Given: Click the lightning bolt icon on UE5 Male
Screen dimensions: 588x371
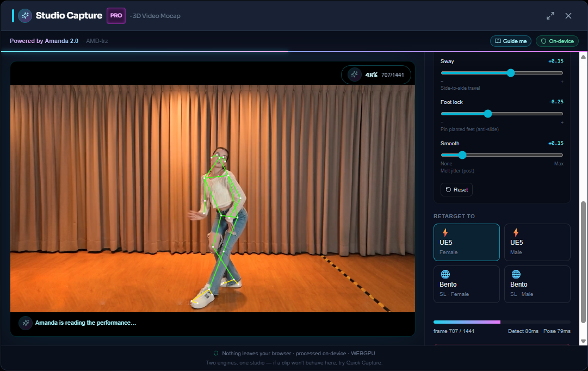Looking at the screenshot, I should pyautogui.click(x=516, y=232).
